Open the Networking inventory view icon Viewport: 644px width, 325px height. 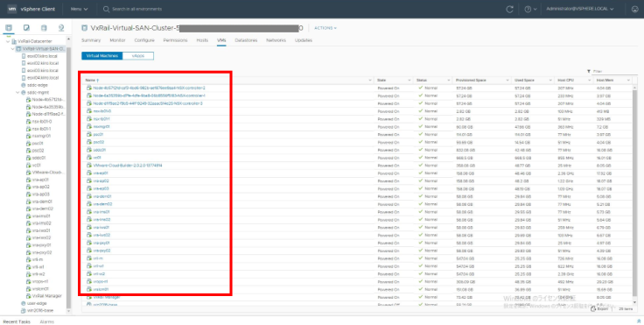coord(61,28)
